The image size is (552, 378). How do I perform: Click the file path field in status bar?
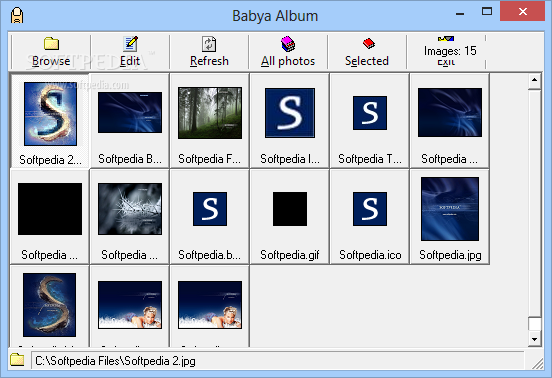coord(277,361)
